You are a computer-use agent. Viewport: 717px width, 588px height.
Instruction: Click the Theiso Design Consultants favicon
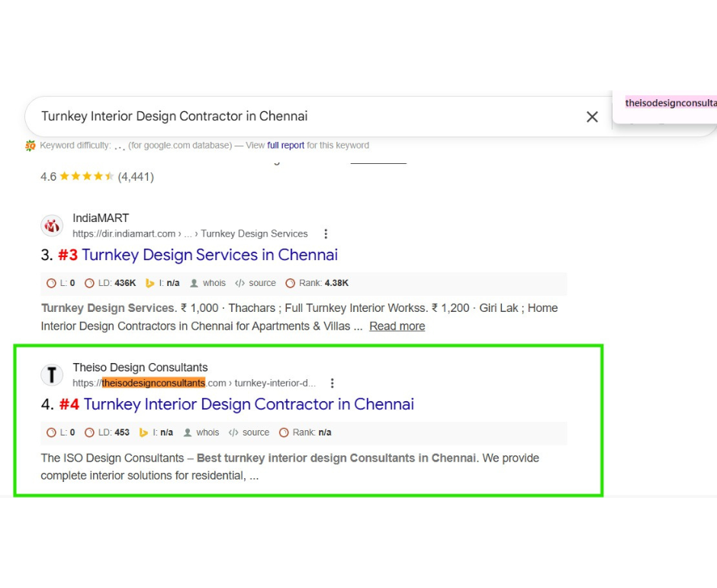tap(52, 375)
